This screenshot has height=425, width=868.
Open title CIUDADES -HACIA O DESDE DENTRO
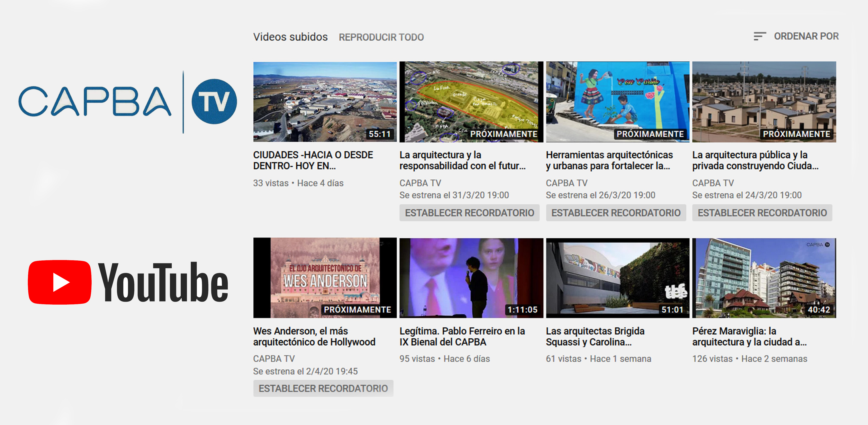coord(313,160)
